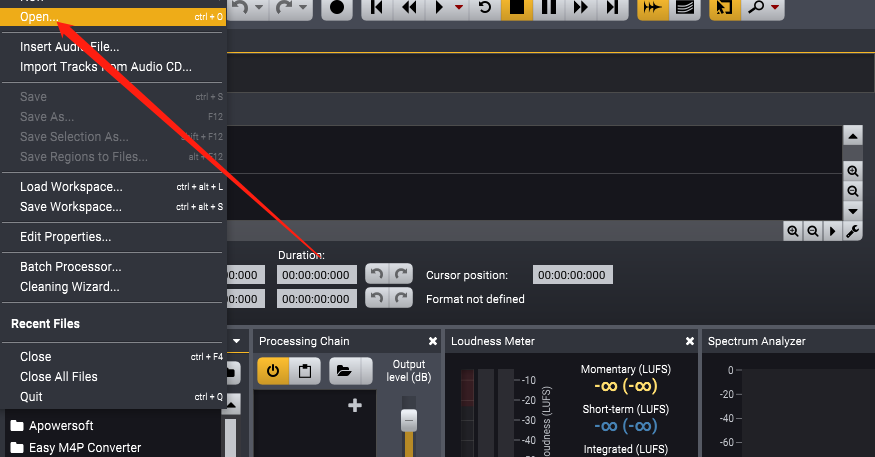Image resolution: width=875 pixels, height=457 pixels.
Task: Open the wrench settings for the editor
Action: pyautogui.click(x=852, y=231)
